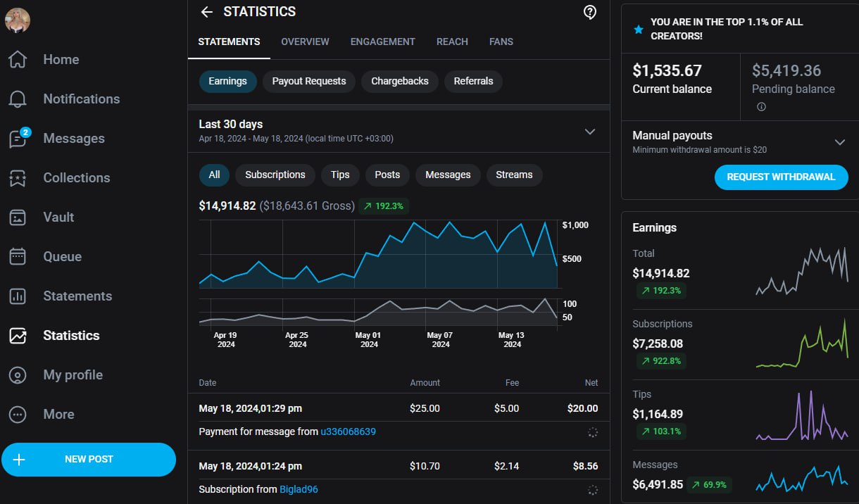The width and height of the screenshot is (859, 504).
Task: Open the help question mark icon
Action: pyautogui.click(x=590, y=12)
